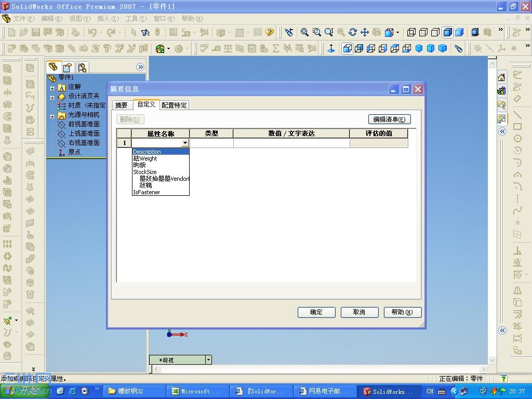Click the 取消 button
532x399 pixels.
point(360,312)
